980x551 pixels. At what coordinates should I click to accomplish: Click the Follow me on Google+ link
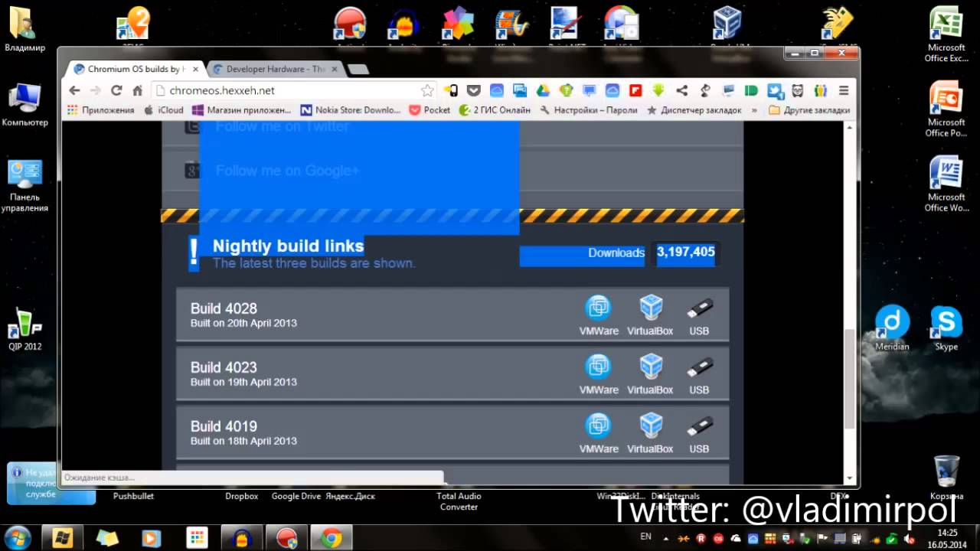[287, 171]
